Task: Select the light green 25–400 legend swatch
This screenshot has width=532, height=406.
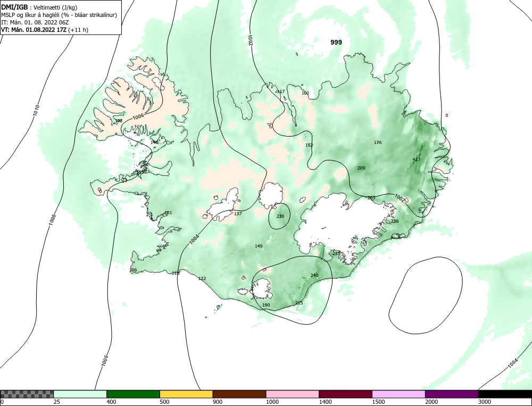Action: click(x=80, y=394)
